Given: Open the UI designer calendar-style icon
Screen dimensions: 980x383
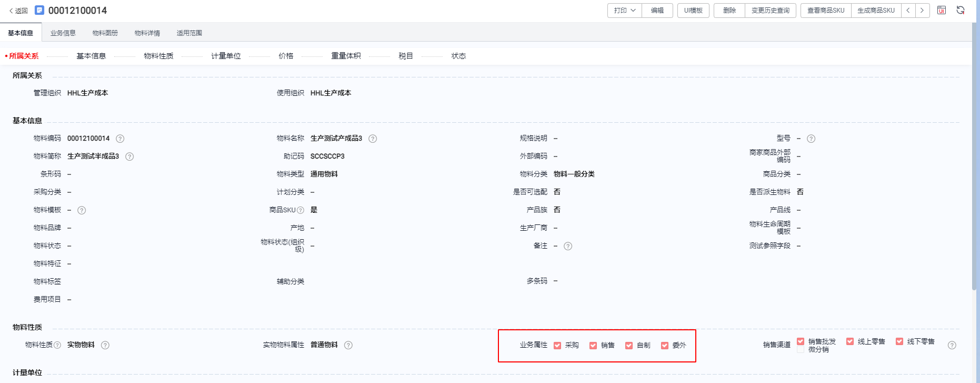Looking at the screenshot, I should click(942, 11).
